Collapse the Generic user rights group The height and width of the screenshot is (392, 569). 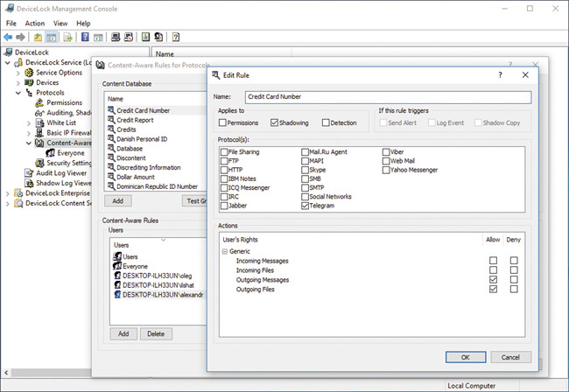224,251
